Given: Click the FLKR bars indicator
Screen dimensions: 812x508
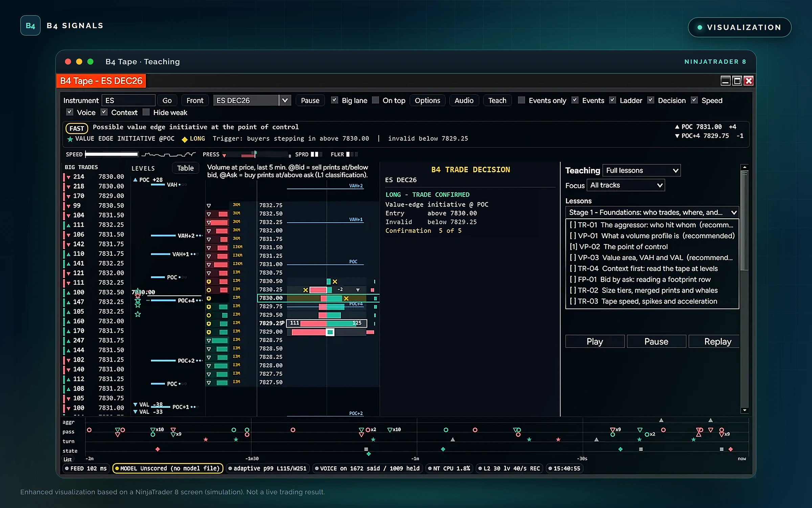Looking at the screenshot, I should (x=352, y=154).
